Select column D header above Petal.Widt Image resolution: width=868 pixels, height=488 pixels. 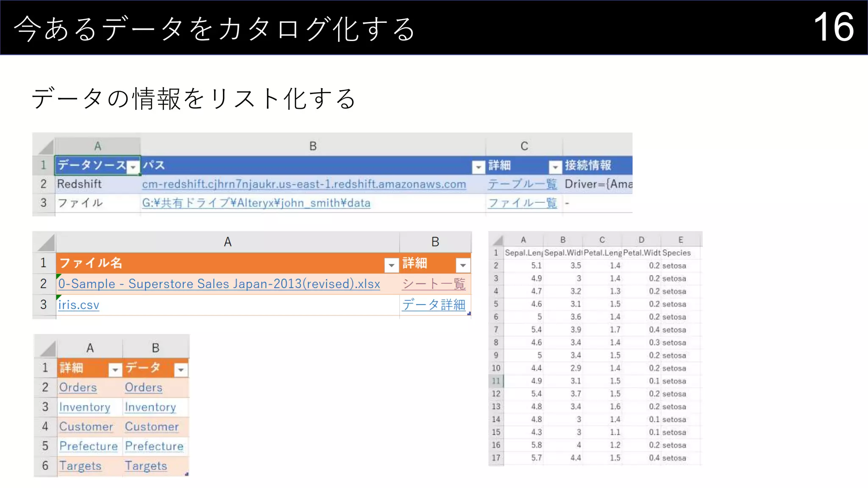[641, 240]
